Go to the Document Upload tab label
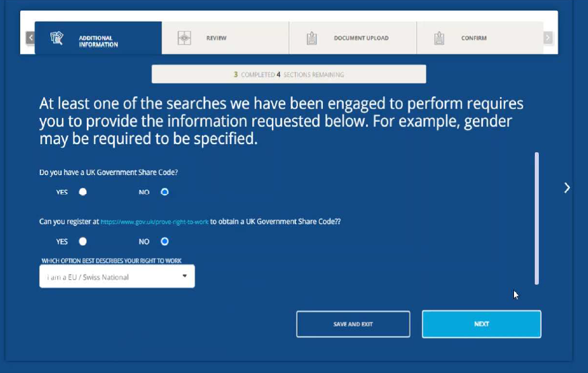 (x=361, y=38)
